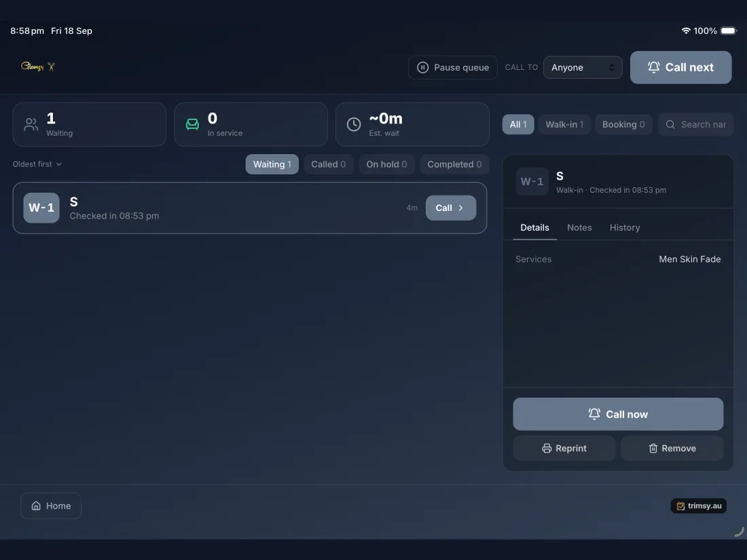Click the battery status icon
The height and width of the screenshot is (560, 747).
coord(729,31)
